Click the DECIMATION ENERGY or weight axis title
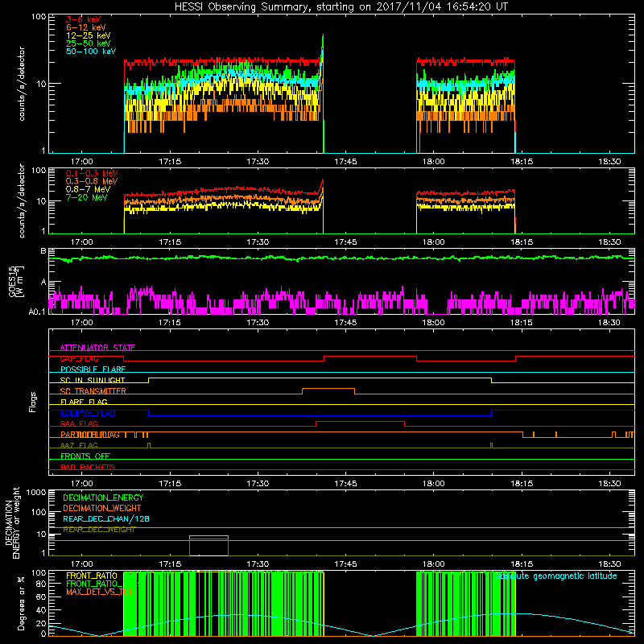The height and width of the screenshot is (644, 644). [12, 522]
